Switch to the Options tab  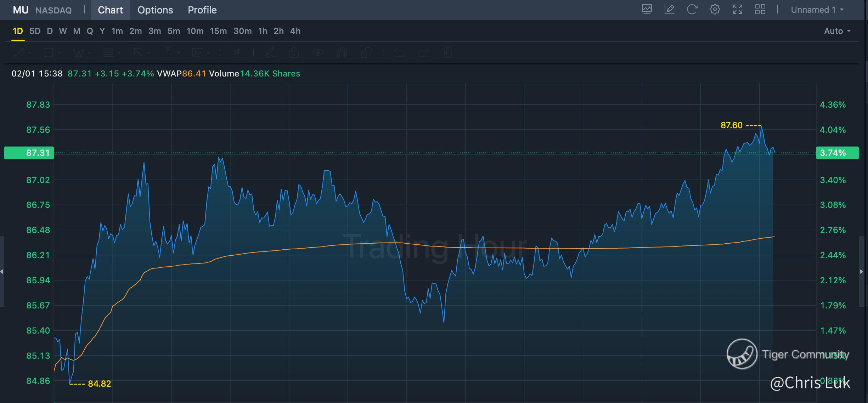tap(155, 10)
